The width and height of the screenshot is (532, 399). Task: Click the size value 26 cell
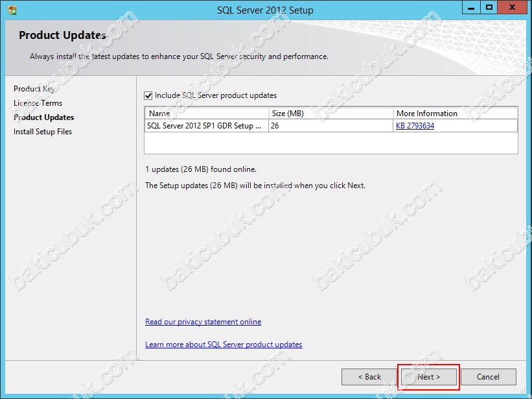[331, 126]
